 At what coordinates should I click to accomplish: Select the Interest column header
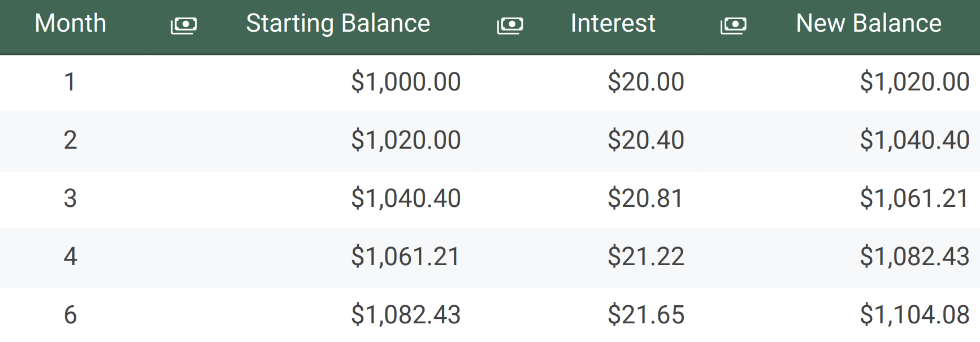[613, 24]
